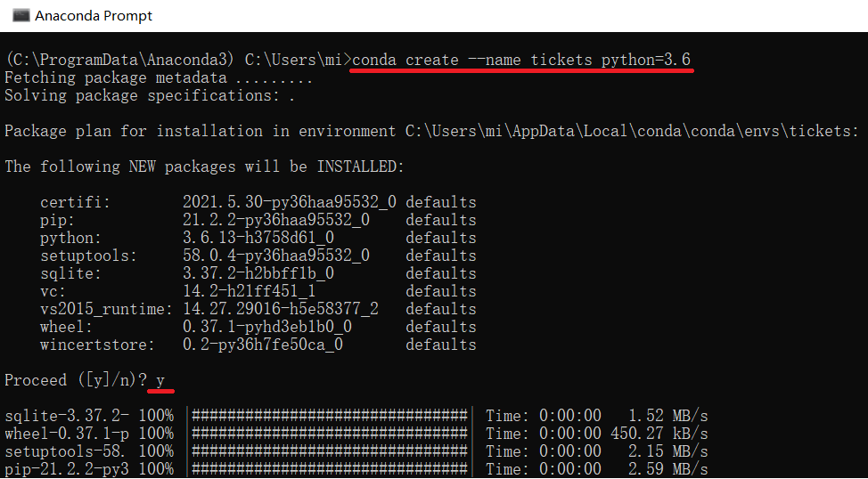Click the setuptools download progress bar
Viewport: 868px width, 479px height.
(x=329, y=451)
